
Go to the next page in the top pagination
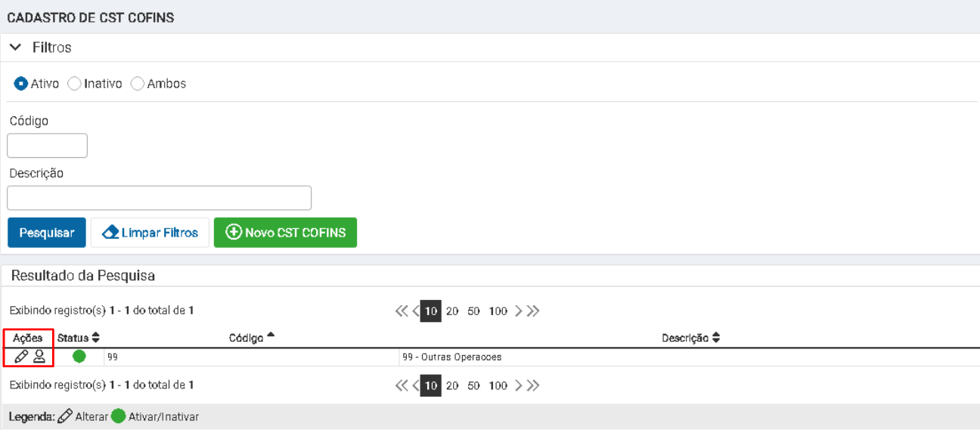(x=519, y=311)
